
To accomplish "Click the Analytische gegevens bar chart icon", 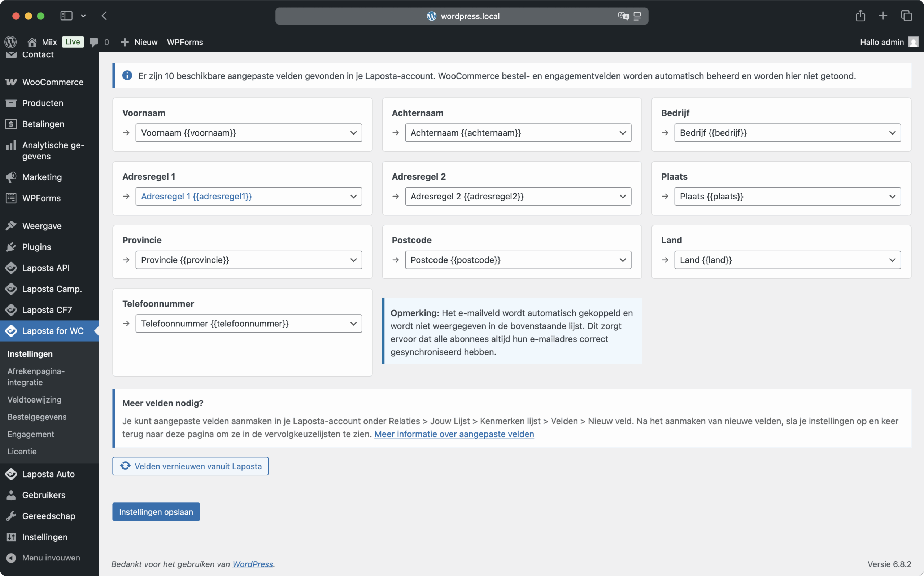I will (11, 145).
